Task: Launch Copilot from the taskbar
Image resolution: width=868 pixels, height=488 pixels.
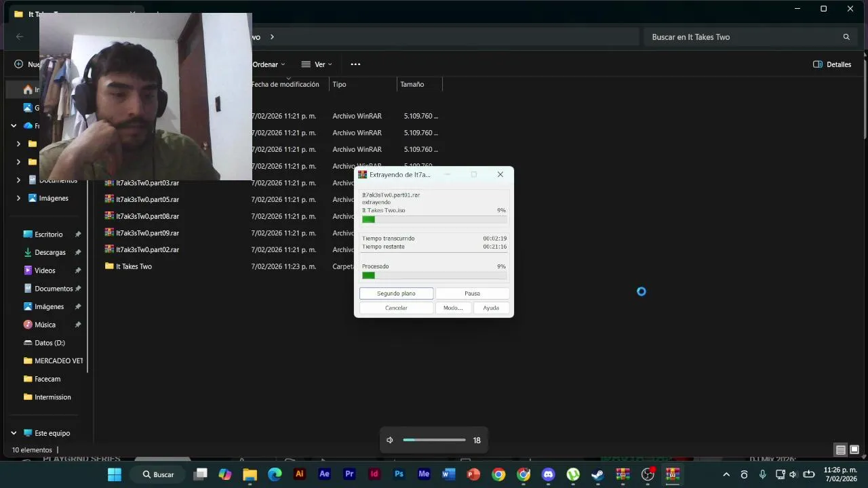Action: point(225,474)
